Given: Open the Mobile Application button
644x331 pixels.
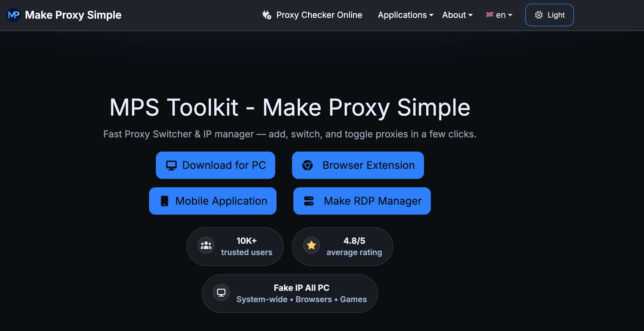Looking at the screenshot, I should tap(213, 201).
